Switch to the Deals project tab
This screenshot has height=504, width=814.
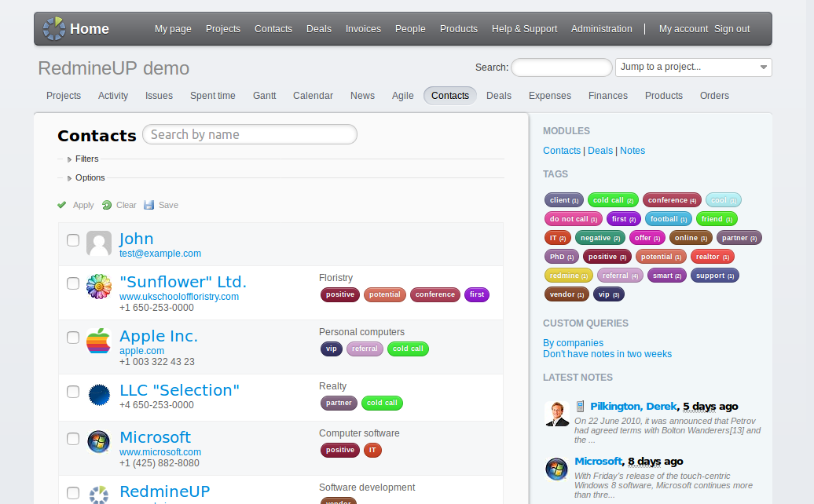[498, 96]
